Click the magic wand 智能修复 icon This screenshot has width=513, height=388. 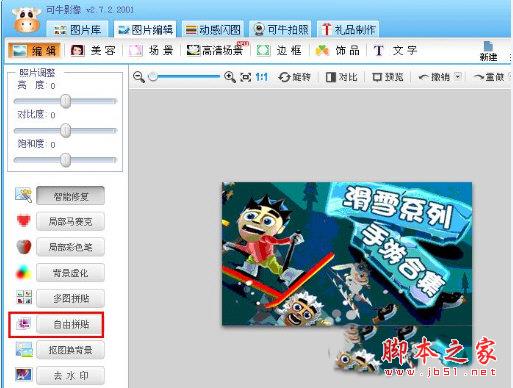point(23,195)
